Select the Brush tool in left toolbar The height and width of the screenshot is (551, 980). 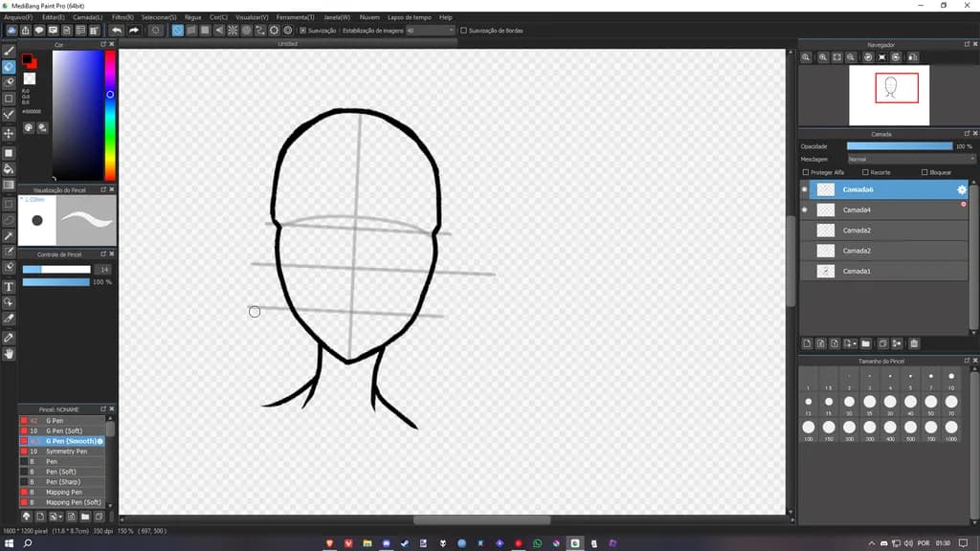coord(9,51)
